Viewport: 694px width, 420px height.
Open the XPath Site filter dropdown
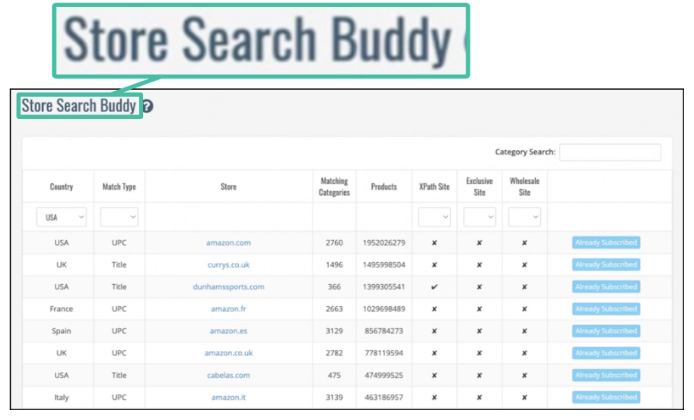click(x=434, y=217)
